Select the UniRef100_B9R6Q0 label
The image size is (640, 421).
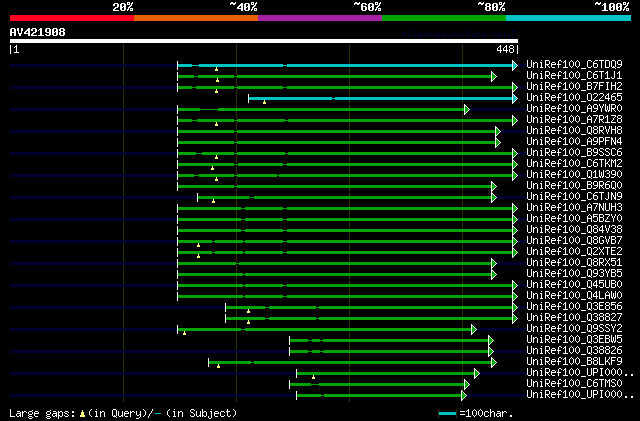pos(574,186)
